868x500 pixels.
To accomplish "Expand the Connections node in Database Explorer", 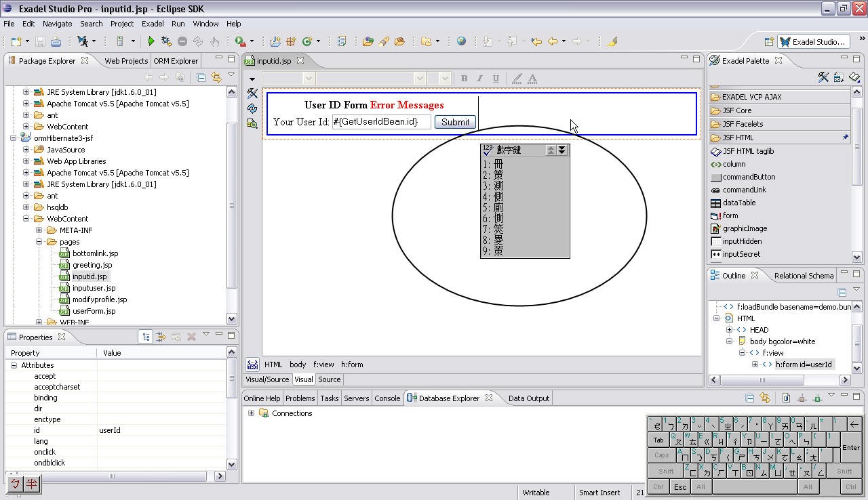I will (x=251, y=413).
